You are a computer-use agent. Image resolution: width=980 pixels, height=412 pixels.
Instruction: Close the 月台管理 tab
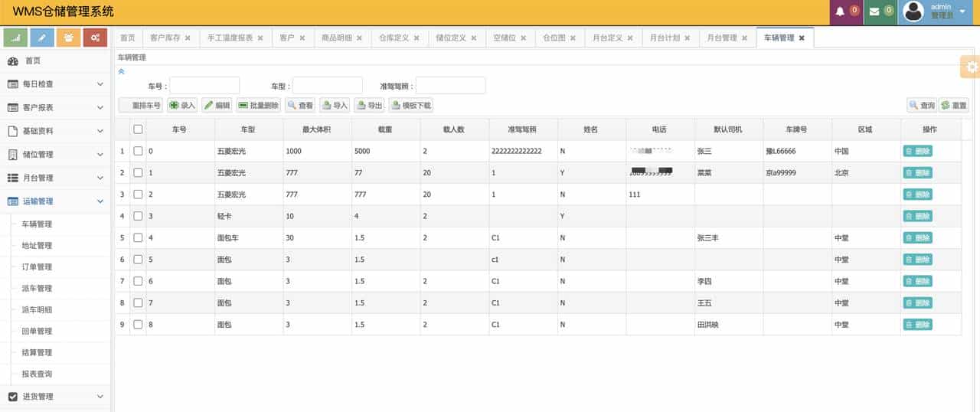pyautogui.click(x=744, y=38)
